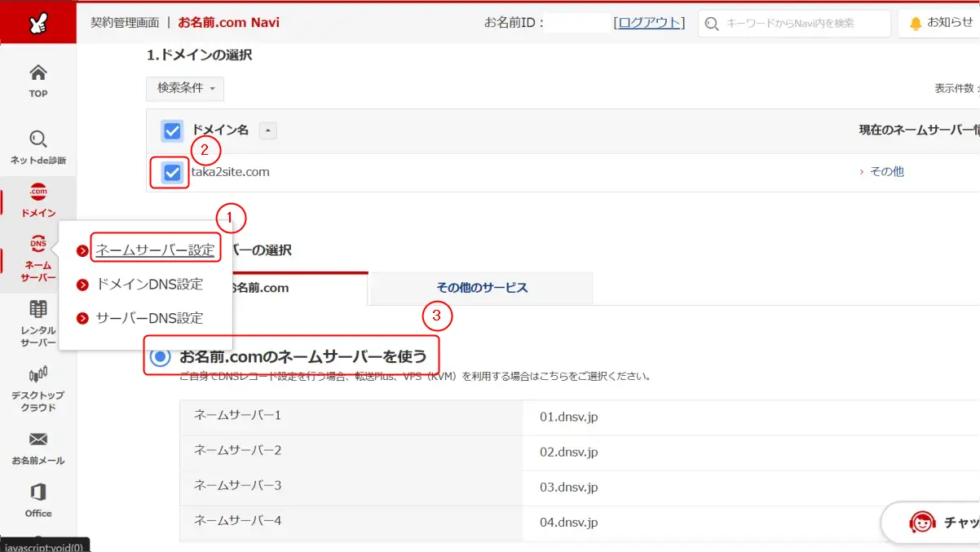Click the ネームサーバー2 row label

(x=237, y=451)
